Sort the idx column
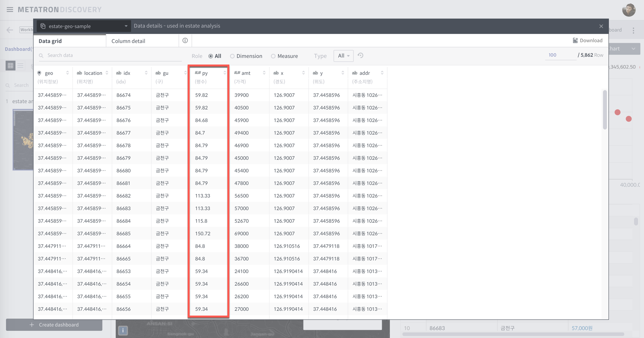The height and width of the screenshot is (338, 644). pyautogui.click(x=146, y=73)
